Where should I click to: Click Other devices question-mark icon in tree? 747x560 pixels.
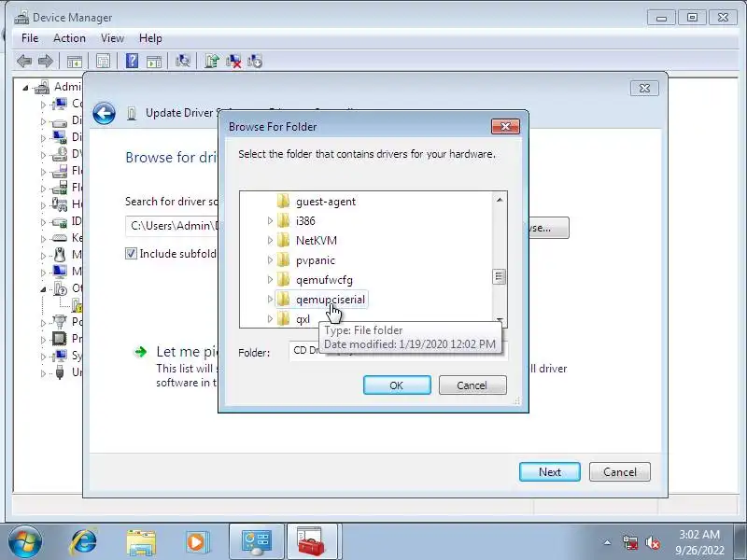coord(60,288)
